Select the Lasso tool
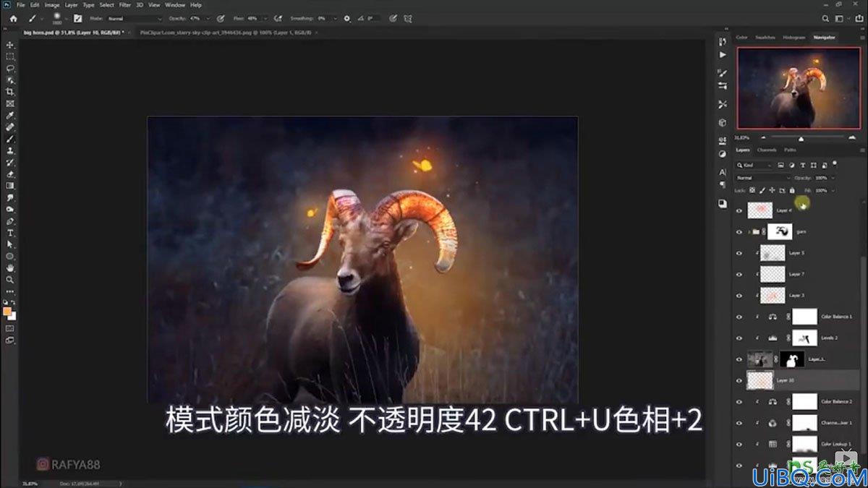This screenshot has height=488, width=868. tap(10, 68)
